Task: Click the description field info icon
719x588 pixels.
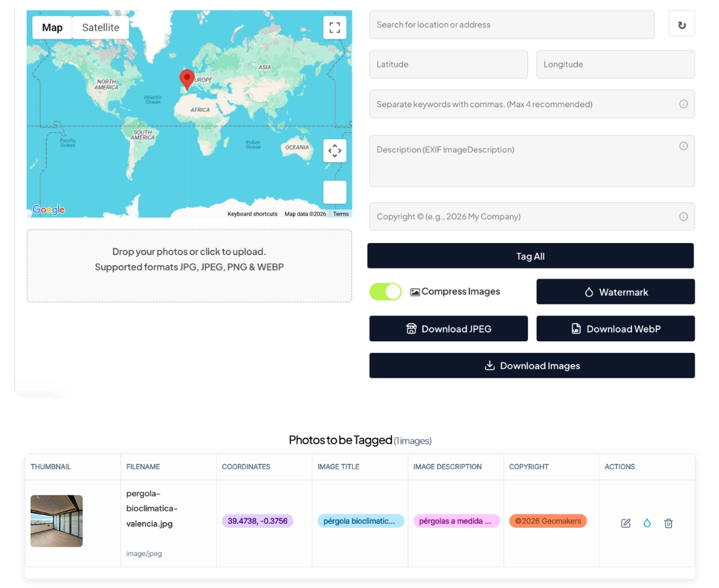Action: tap(683, 146)
